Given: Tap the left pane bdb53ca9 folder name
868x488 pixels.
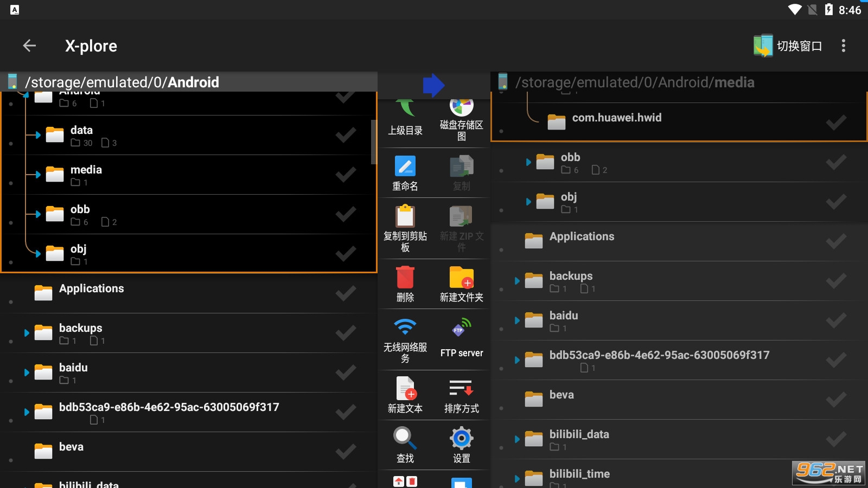Looking at the screenshot, I should [x=169, y=407].
